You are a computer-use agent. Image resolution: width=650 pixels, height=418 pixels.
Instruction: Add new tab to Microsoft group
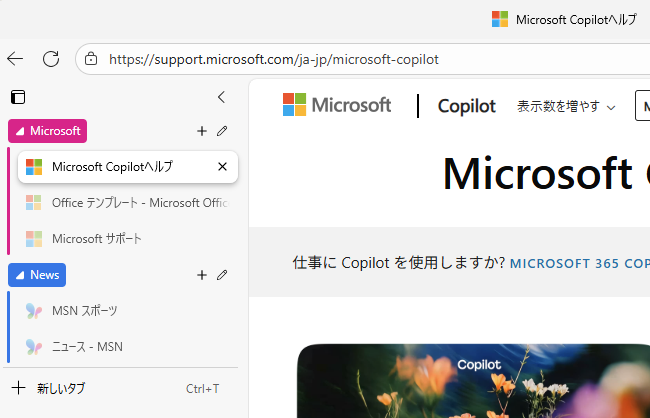point(201,131)
